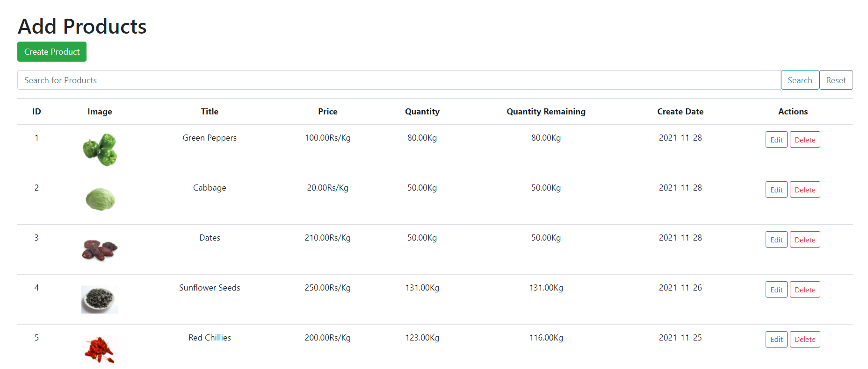
Task: Click the Red Chillies product image
Action: [x=100, y=349]
